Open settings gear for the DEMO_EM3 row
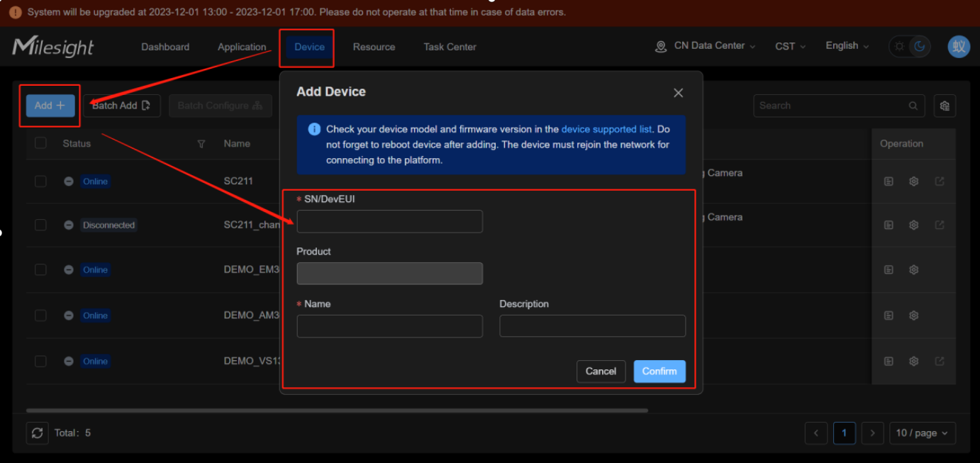980x463 pixels. click(914, 269)
